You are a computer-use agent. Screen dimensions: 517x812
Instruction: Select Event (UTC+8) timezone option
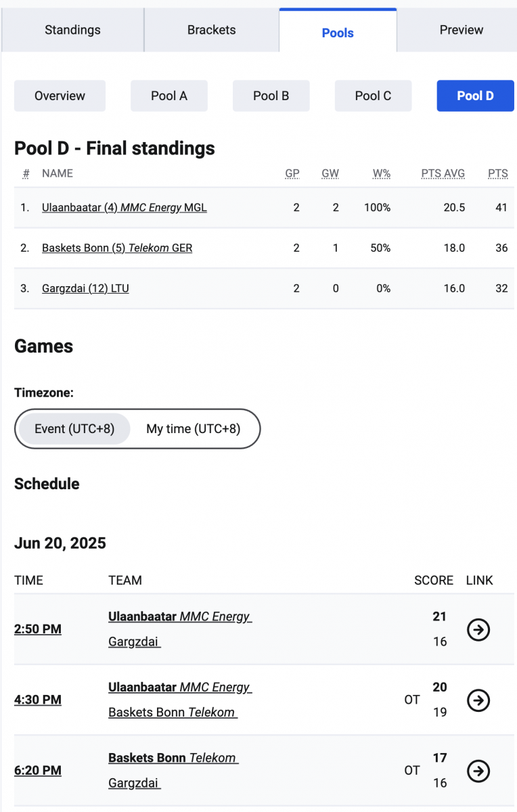tap(74, 429)
